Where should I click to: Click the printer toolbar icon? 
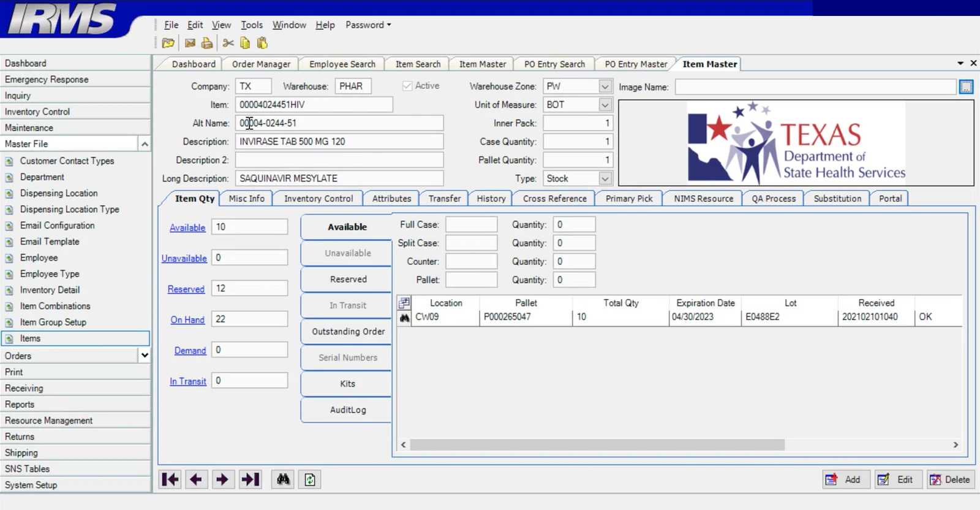pos(207,43)
